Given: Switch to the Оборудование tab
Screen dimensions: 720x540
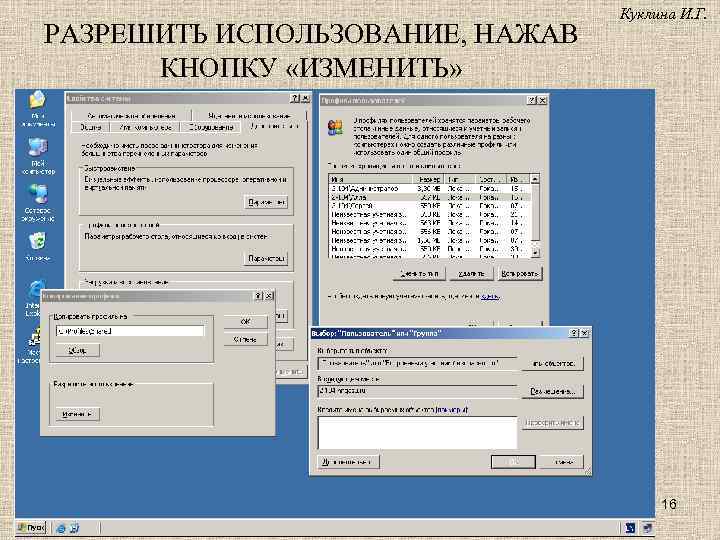Looking at the screenshot, I should (x=211, y=127).
